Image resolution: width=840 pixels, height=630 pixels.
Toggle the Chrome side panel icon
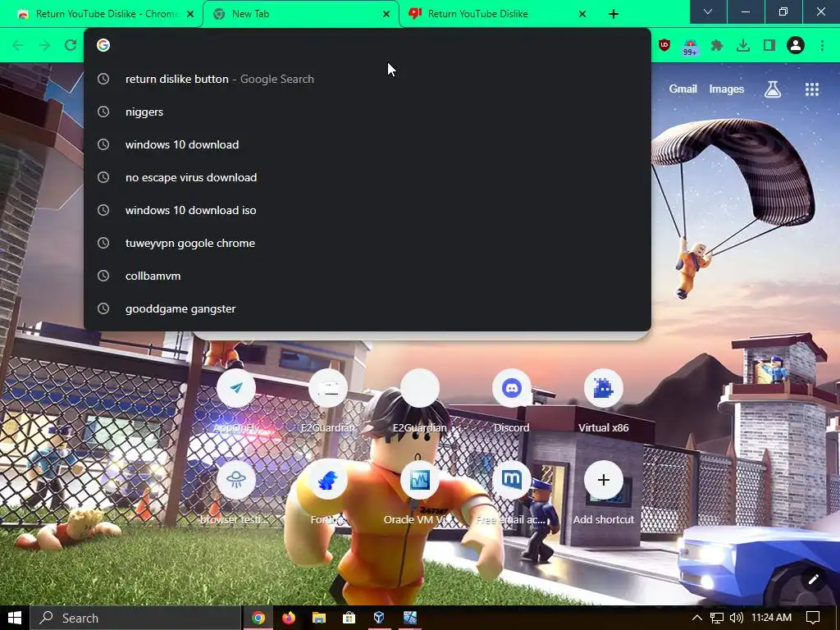click(769, 46)
